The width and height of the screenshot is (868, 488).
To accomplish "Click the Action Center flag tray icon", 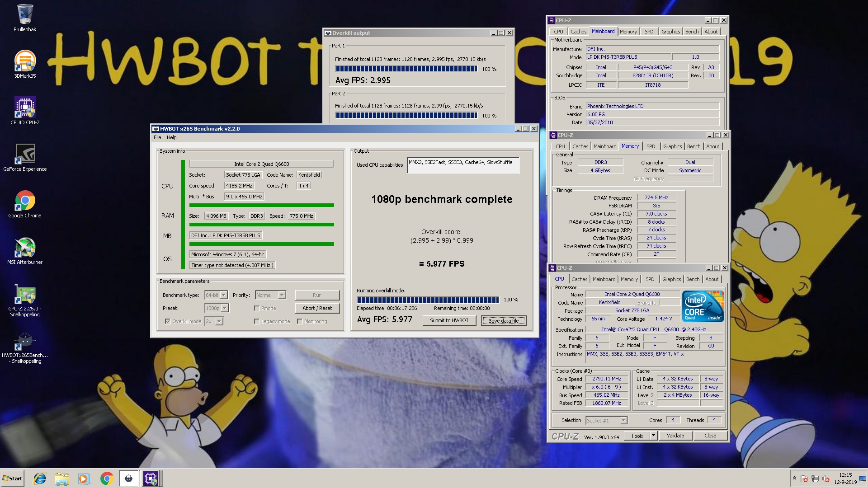I will coord(804,479).
